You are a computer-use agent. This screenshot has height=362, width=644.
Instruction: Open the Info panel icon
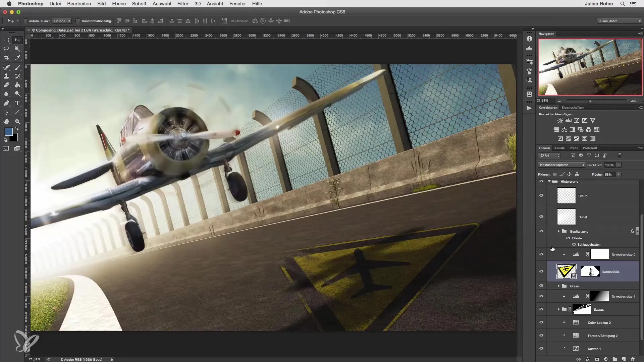click(529, 39)
